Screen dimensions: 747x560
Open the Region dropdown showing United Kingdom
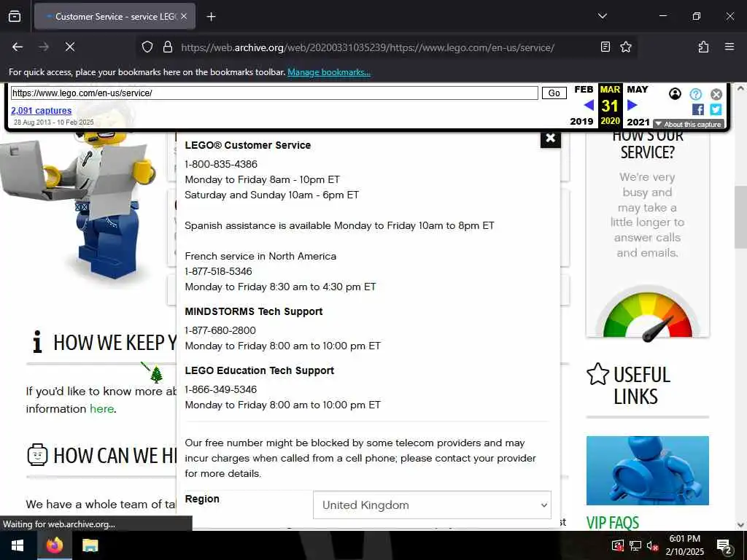tap(432, 505)
